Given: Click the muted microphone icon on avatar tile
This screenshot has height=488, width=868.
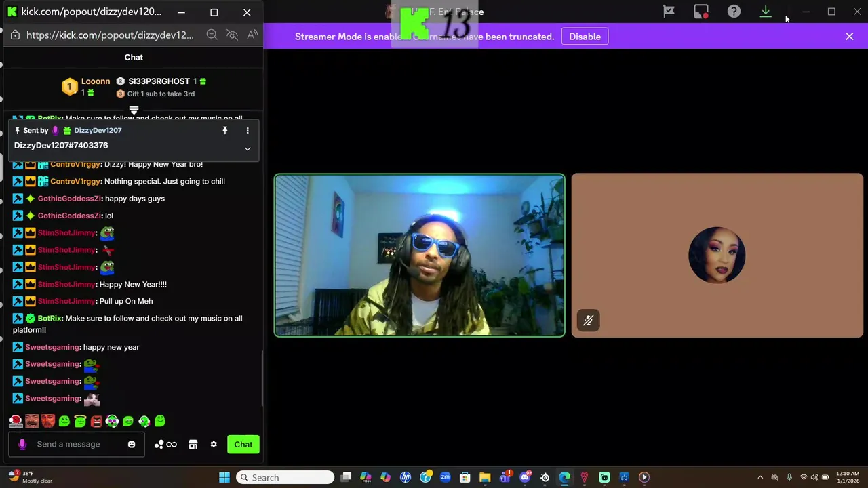Looking at the screenshot, I should pyautogui.click(x=588, y=321).
